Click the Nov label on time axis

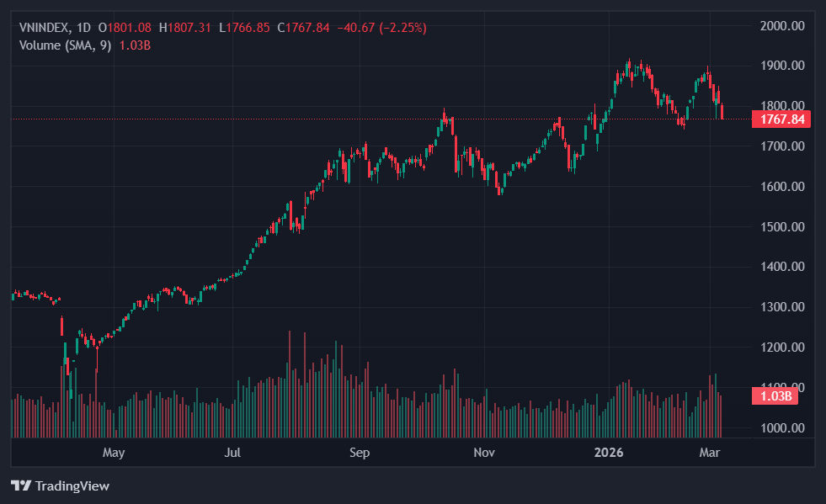483,453
